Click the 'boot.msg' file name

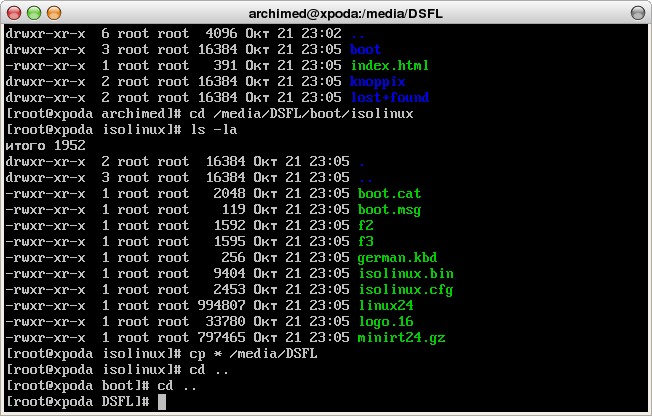(x=390, y=210)
